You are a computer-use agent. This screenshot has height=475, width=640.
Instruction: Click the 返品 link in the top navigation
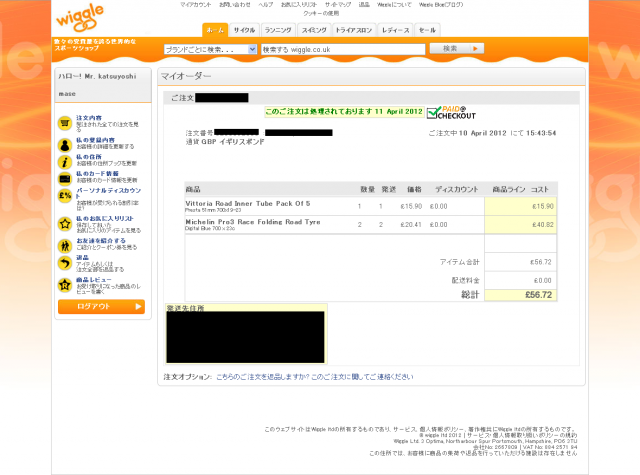364,5
